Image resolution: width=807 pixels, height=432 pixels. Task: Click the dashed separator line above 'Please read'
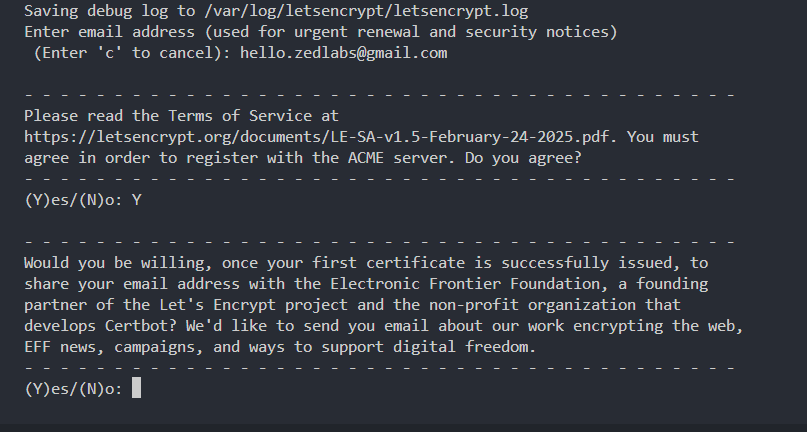pos(380,95)
